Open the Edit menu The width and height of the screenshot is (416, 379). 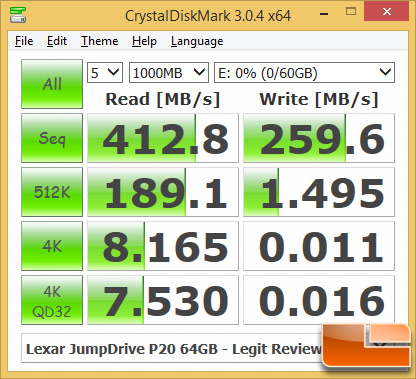click(x=57, y=41)
